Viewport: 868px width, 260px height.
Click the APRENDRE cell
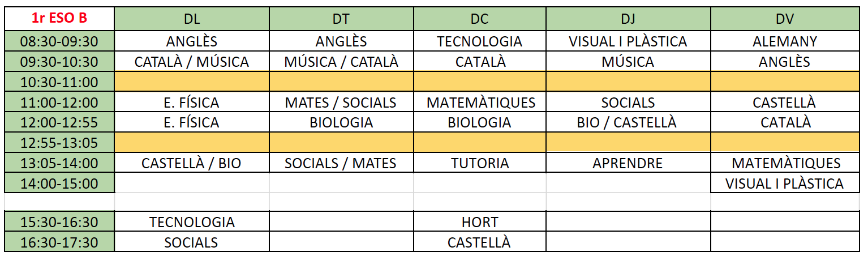pos(628,164)
